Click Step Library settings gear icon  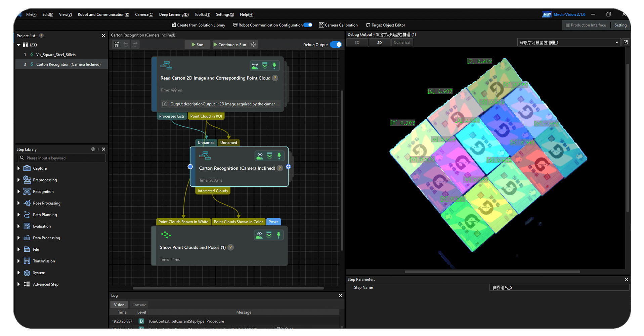click(x=93, y=149)
